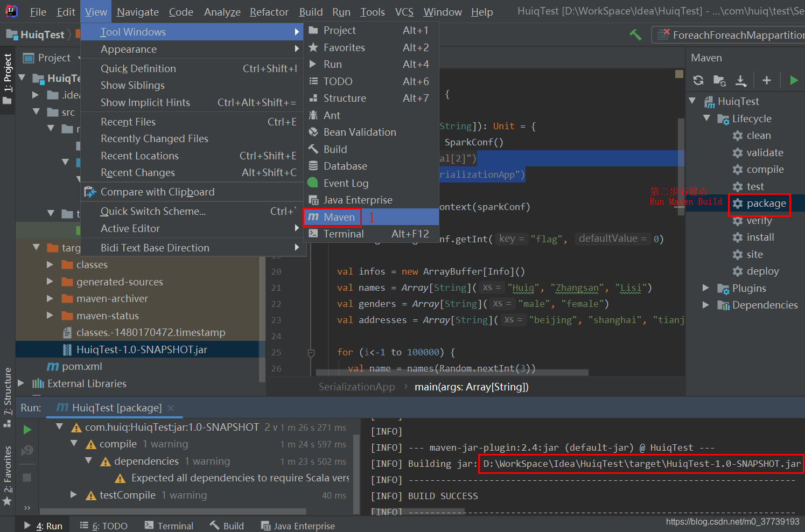The width and height of the screenshot is (805, 532).
Task: Expand the classes folder in target
Action: 50,265
